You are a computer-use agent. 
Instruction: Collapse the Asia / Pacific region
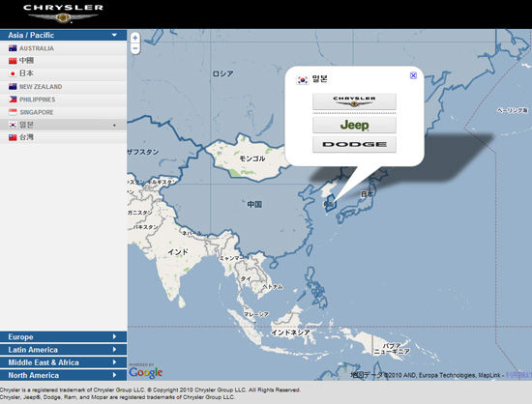pyautogui.click(x=64, y=35)
